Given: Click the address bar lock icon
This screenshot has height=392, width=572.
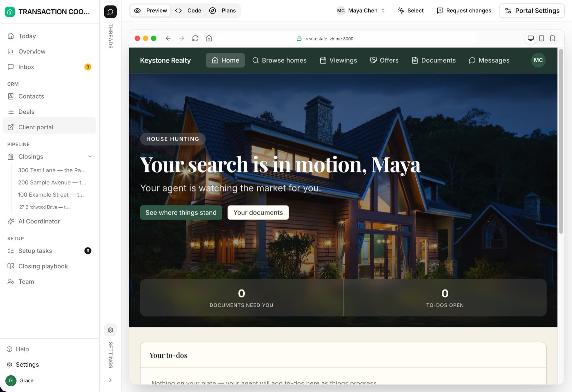Looking at the screenshot, I should (x=299, y=38).
